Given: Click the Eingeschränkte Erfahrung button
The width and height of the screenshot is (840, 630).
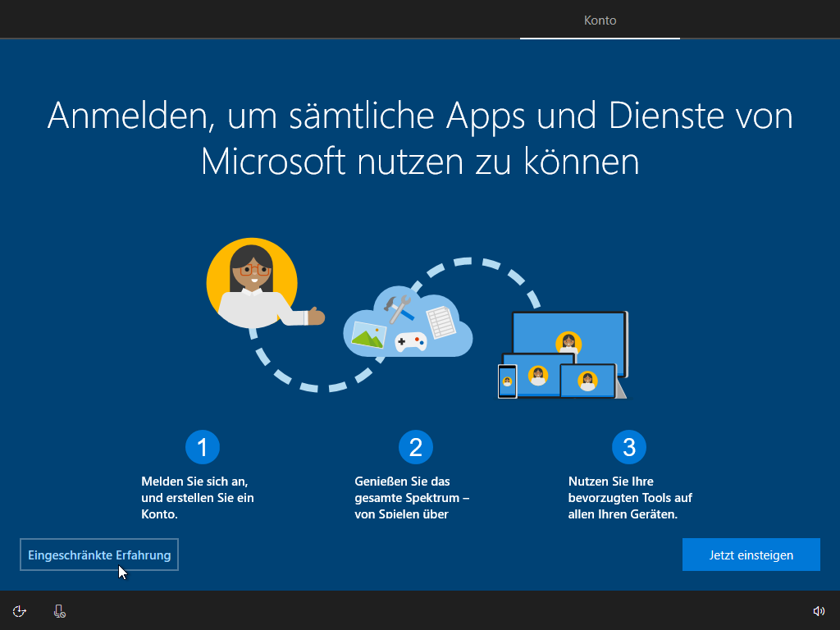Looking at the screenshot, I should tap(99, 555).
